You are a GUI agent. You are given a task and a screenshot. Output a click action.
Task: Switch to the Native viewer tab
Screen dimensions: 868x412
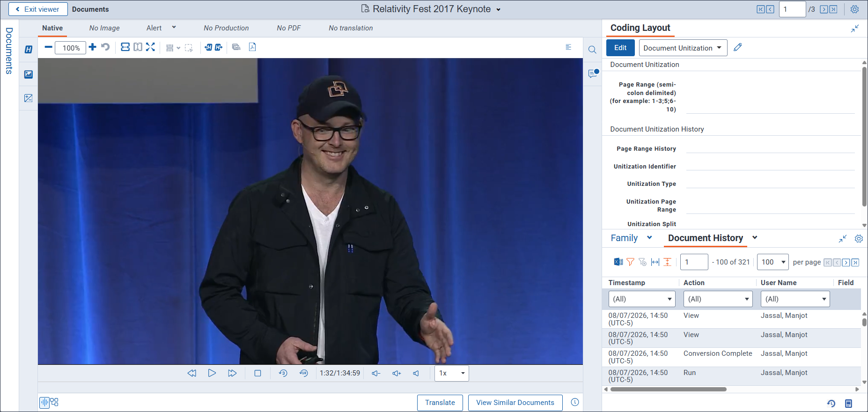coord(52,28)
